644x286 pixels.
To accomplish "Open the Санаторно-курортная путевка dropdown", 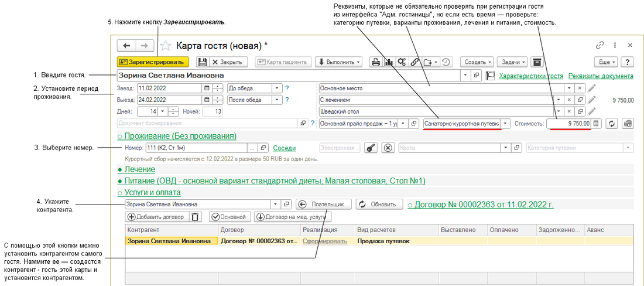I will click(x=506, y=124).
